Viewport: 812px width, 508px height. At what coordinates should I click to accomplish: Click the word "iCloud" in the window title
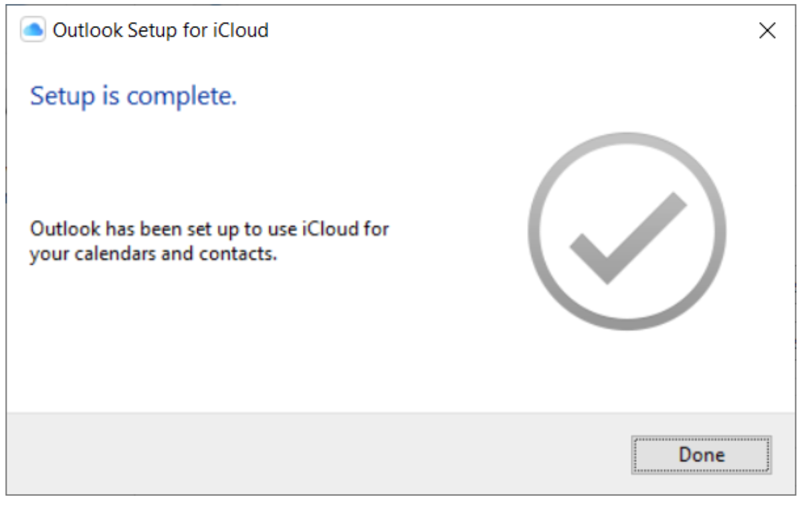click(240, 30)
